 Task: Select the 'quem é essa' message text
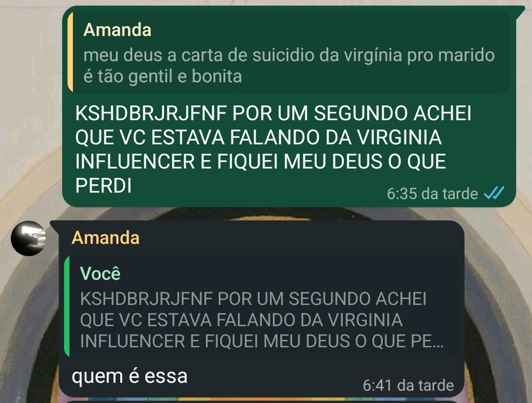point(130,376)
